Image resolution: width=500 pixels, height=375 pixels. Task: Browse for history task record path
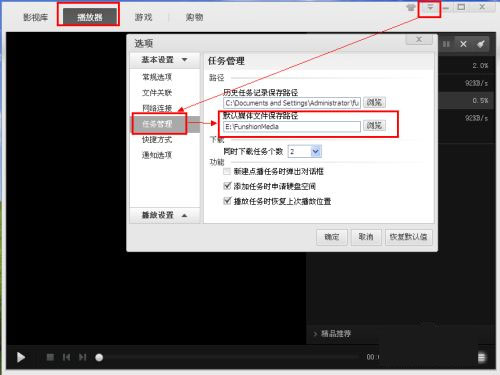pos(374,102)
